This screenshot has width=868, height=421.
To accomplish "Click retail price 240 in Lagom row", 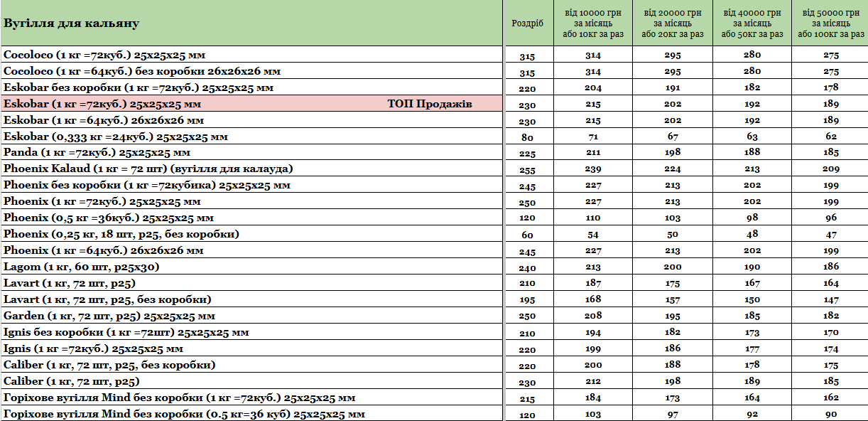I will (527, 269).
